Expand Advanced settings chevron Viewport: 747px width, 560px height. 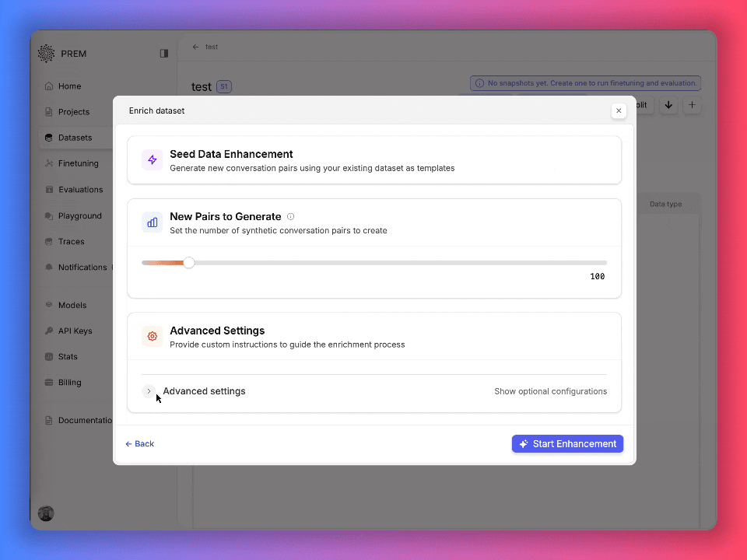pyautogui.click(x=149, y=391)
